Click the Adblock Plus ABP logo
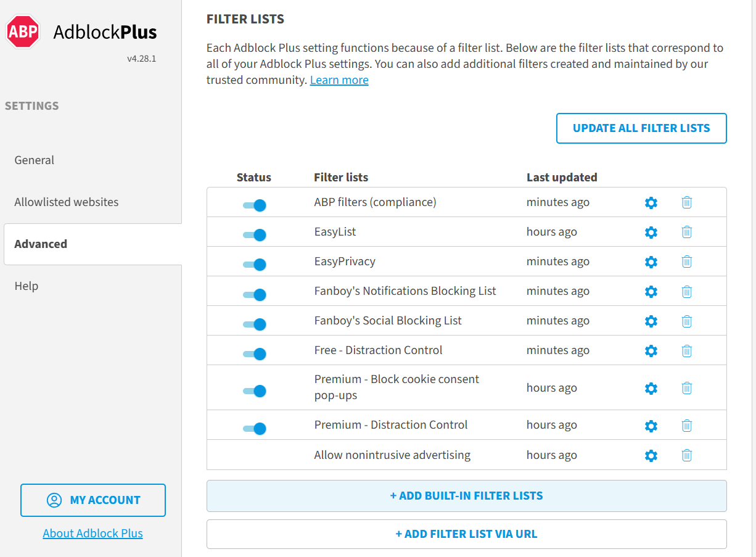Screen dimensions: 756x557 tap(23, 32)
